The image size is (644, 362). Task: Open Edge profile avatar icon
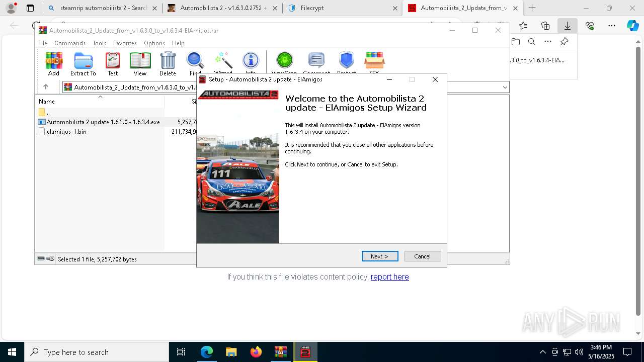click(11, 8)
